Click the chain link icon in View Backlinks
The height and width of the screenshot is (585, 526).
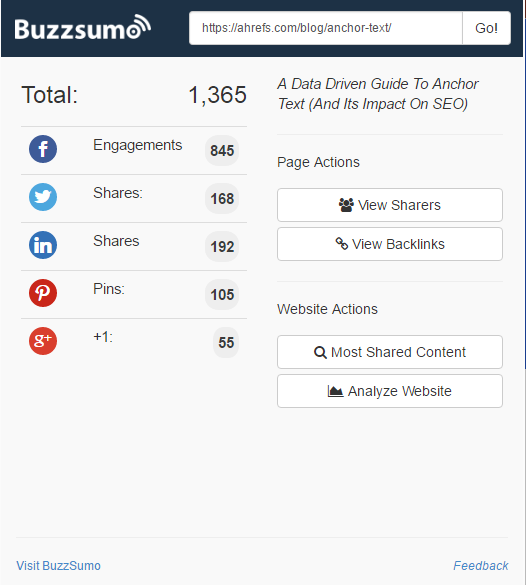[342, 244]
